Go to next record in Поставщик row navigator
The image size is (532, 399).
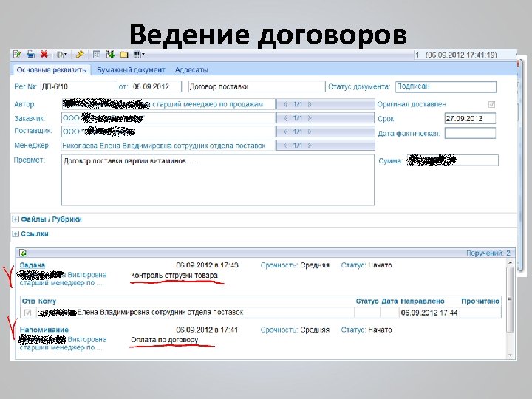[x=310, y=132]
